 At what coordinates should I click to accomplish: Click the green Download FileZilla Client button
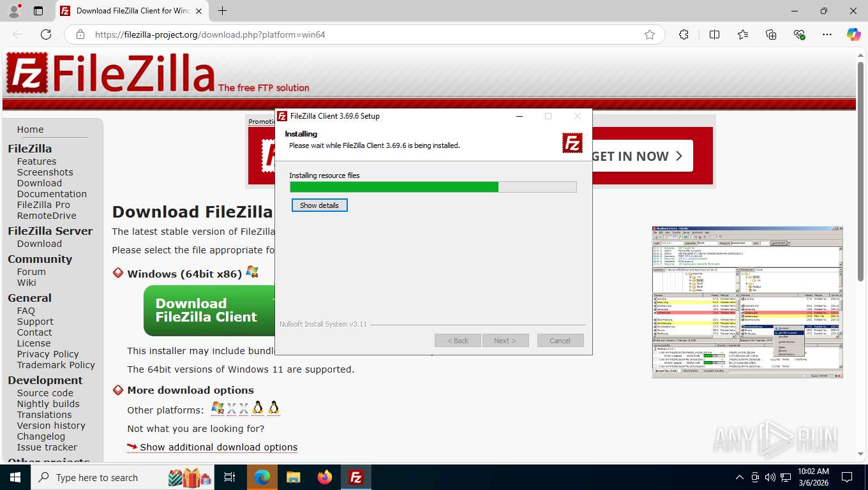pyautogui.click(x=210, y=311)
